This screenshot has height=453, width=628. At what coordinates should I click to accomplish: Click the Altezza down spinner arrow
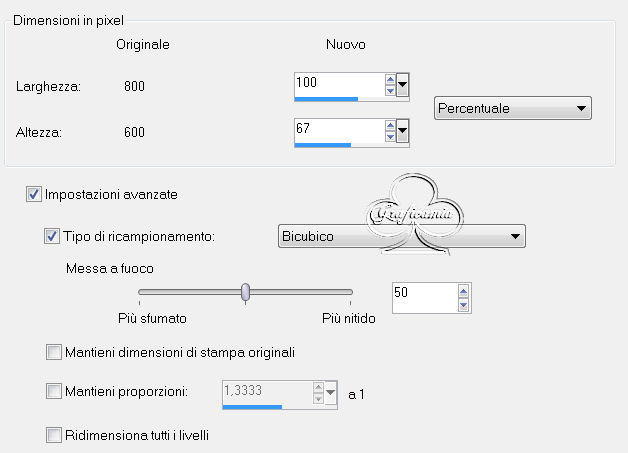click(x=390, y=137)
